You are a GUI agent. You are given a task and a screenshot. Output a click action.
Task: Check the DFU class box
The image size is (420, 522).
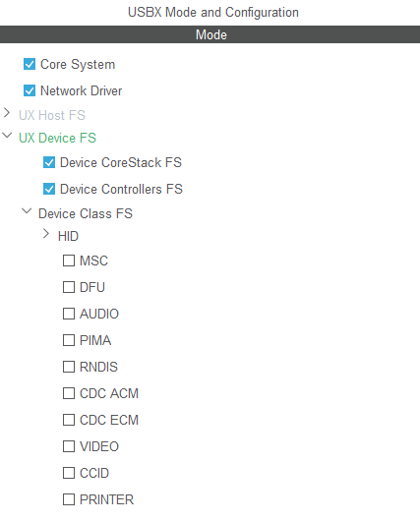pyautogui.click(x=69, y=287)
